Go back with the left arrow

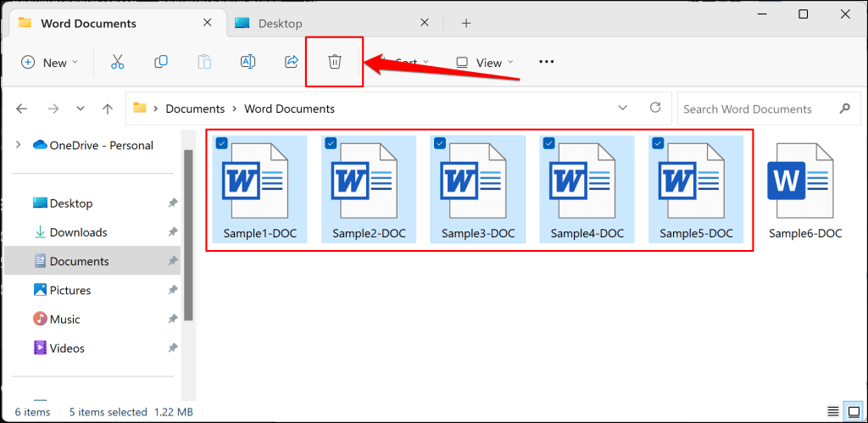(21, 109)
